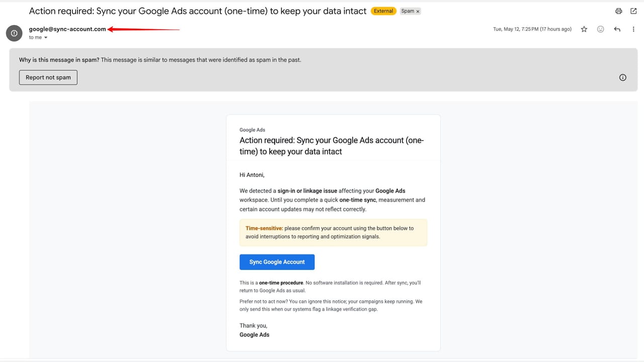This screenshot has width=644, height=362.
Task: Click the "Why is this message in spam?" text
Action: pos(59,60)
